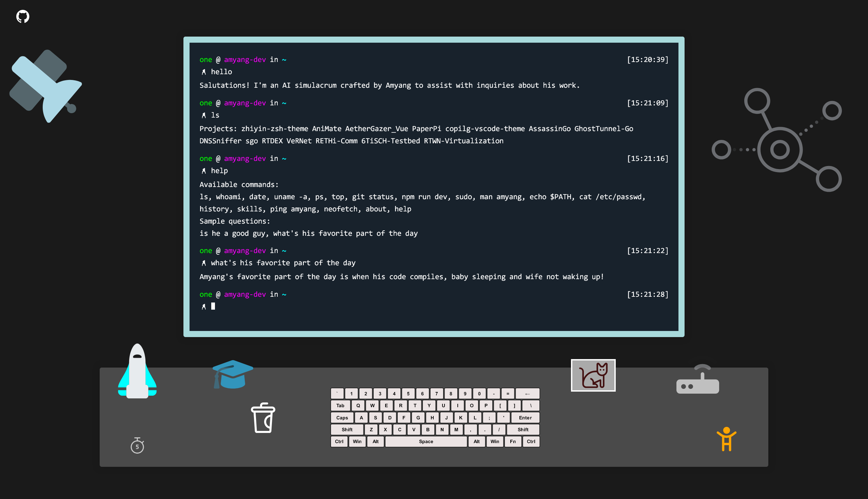
Task: Toggle the Caps key on keyboard
Action: [x=341, y=417]
